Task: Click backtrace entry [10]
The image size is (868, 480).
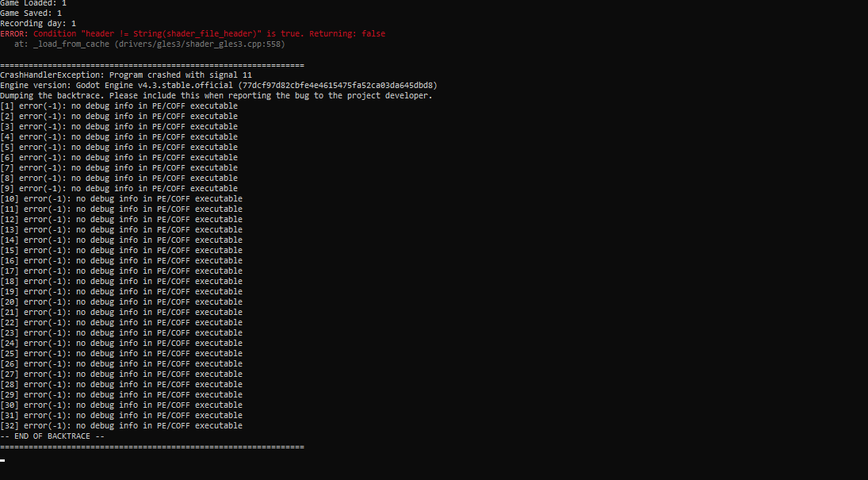Action: click(x=121, y=199)
